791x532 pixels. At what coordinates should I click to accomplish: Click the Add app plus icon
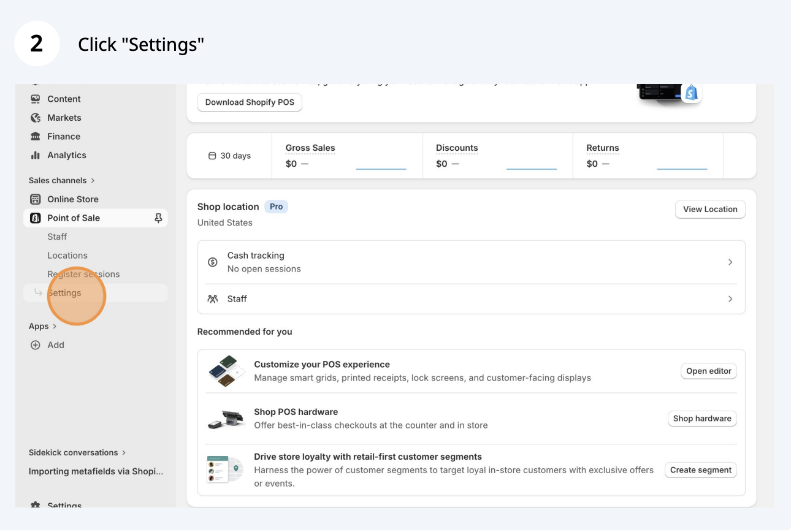click(x=36, y=345)
